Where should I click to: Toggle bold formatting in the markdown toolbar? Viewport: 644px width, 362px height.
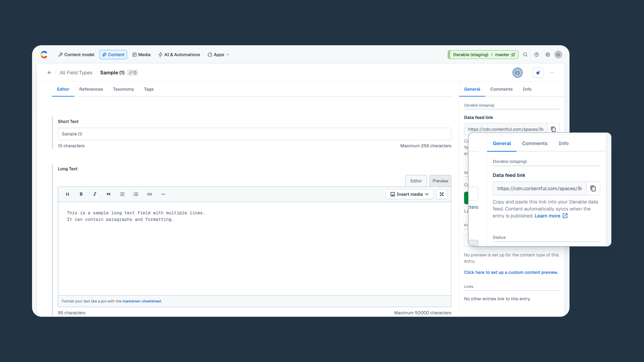coord(81,194)
